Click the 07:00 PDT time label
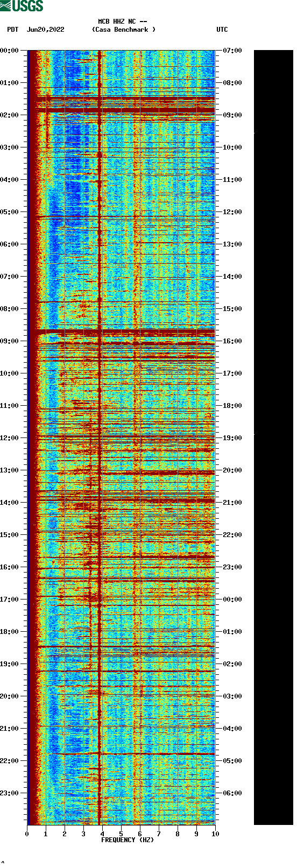The height and width of the screenshot is (868, 297). 9,277
